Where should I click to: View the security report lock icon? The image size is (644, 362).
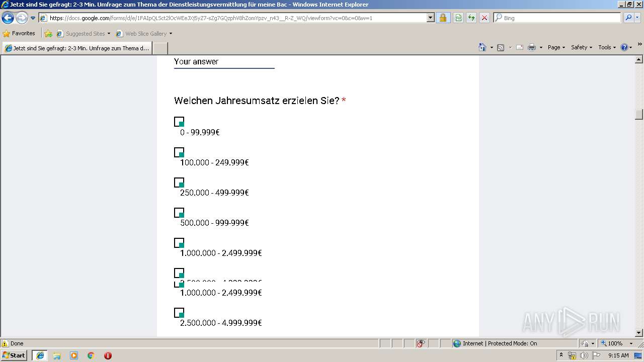443,18
